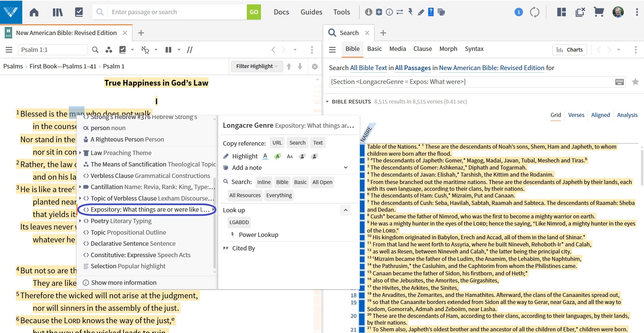Click the blue question-mark book shortcut
The image size is (644, 333).
coord(431,12)
